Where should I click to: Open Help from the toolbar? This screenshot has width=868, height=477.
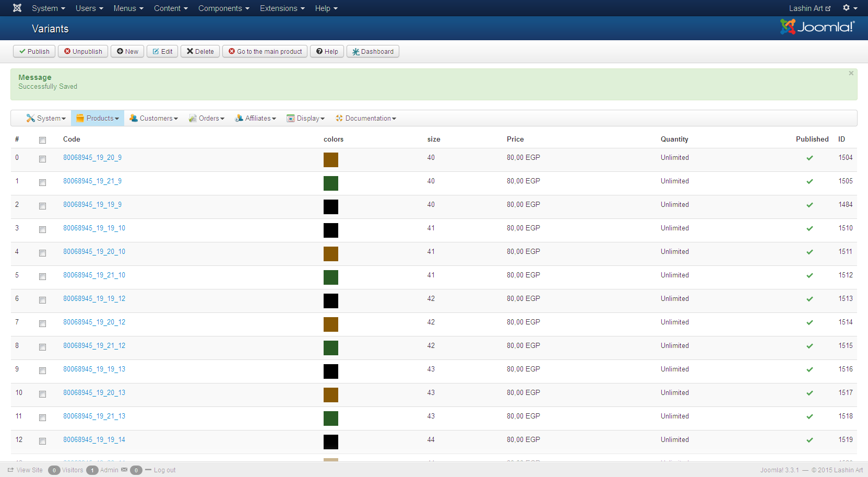pos(327,51)
